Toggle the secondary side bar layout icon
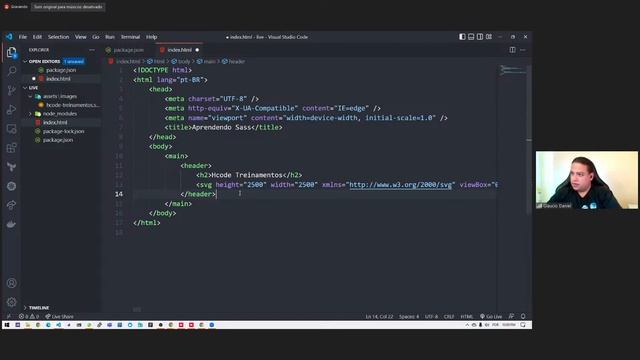This screenshot has width=640, height=360. pos(480,37)
